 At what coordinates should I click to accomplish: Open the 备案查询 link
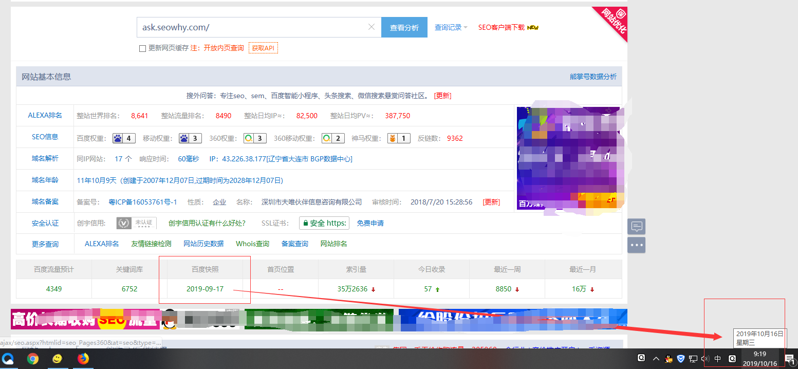coord(295,244)
